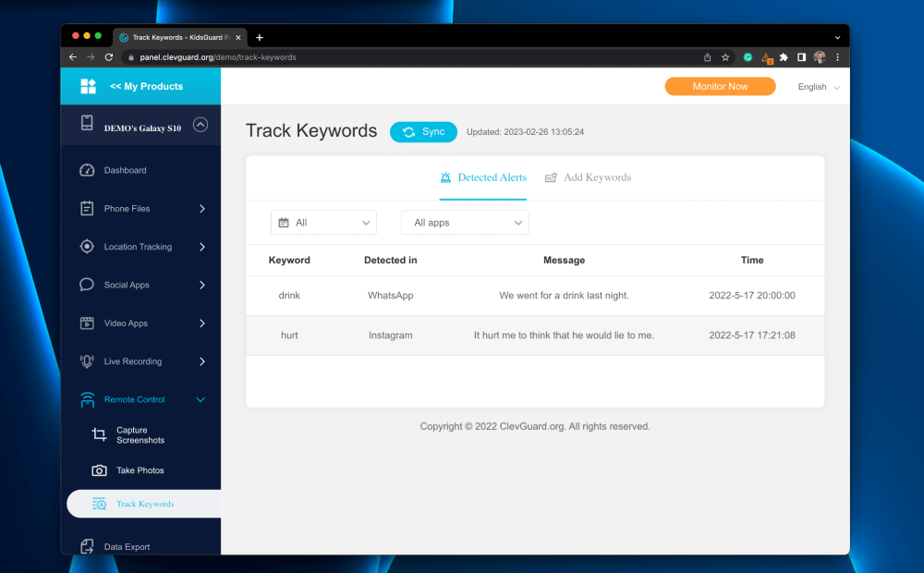Open the Chrome three-dot menu
This screenshot has width=924, height=573.
837,57
